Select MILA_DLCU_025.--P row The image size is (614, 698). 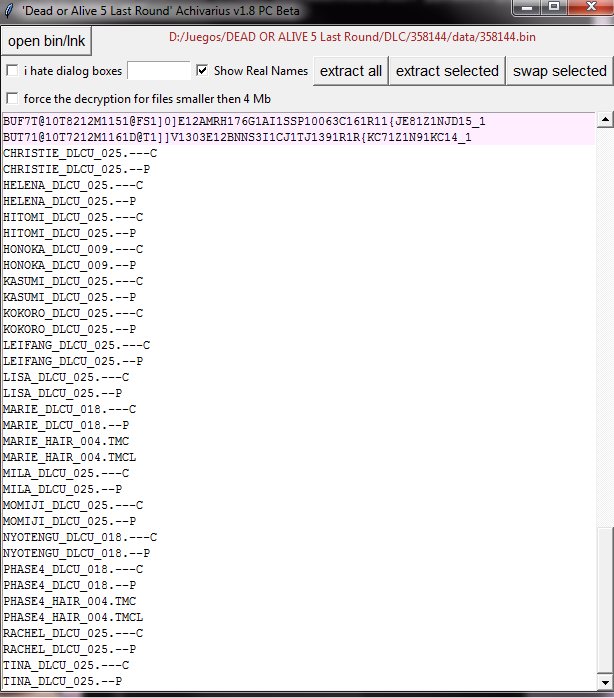click(x=298, y=490)
